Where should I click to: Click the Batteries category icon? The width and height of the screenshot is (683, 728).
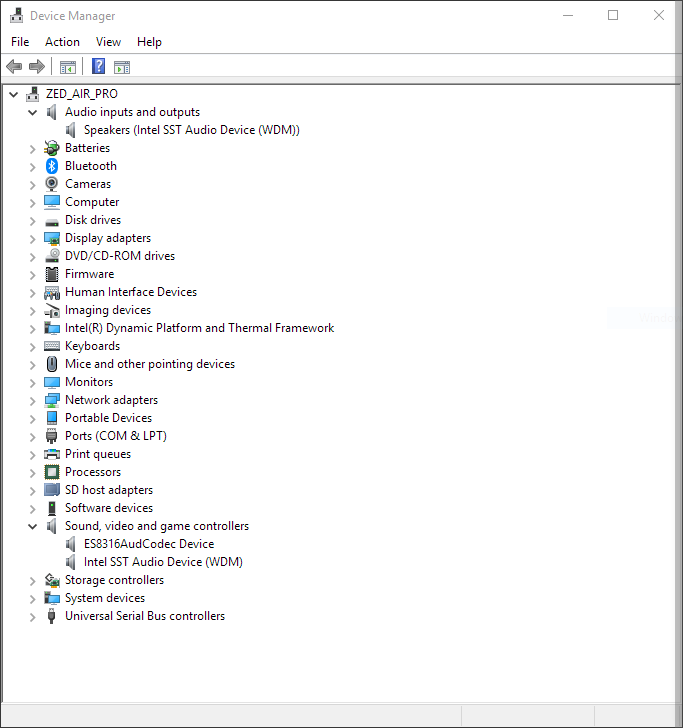click(52, 148)
